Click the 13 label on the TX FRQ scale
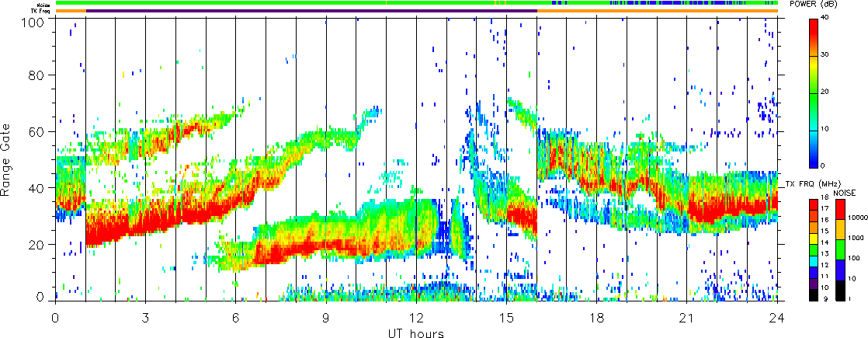Image resolution: width=868 pixels, height=338 pixels. (825, 254)
